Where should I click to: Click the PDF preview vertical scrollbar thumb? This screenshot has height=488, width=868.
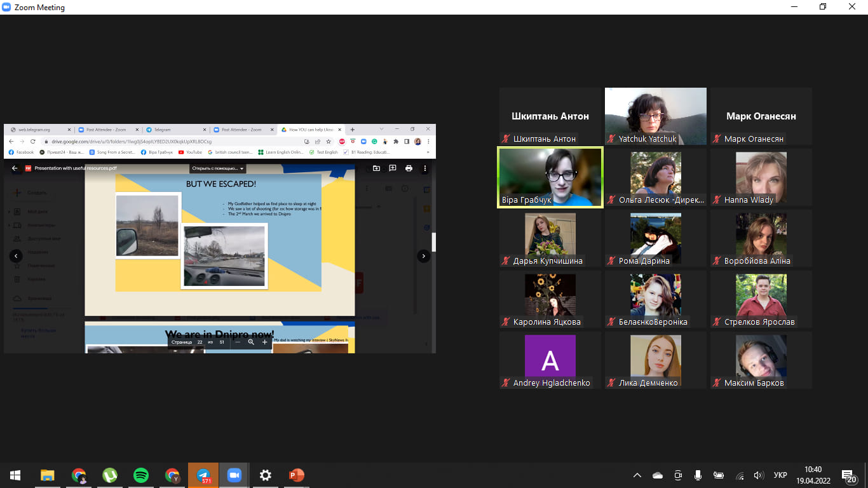pyautogui.click(x=434, y=242)
